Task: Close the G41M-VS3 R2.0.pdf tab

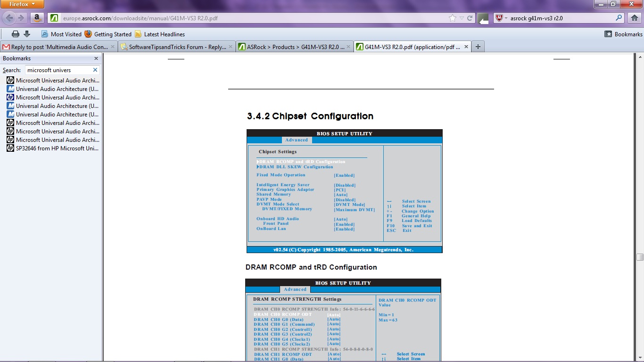Action: coord(466,47)
